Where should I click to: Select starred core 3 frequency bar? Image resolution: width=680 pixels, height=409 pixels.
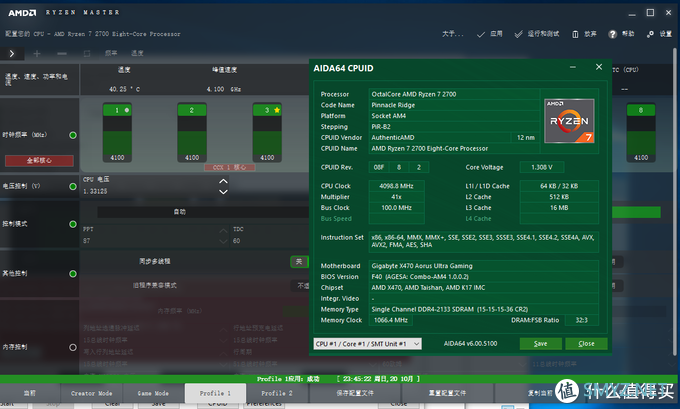click(x=267, y=133)
